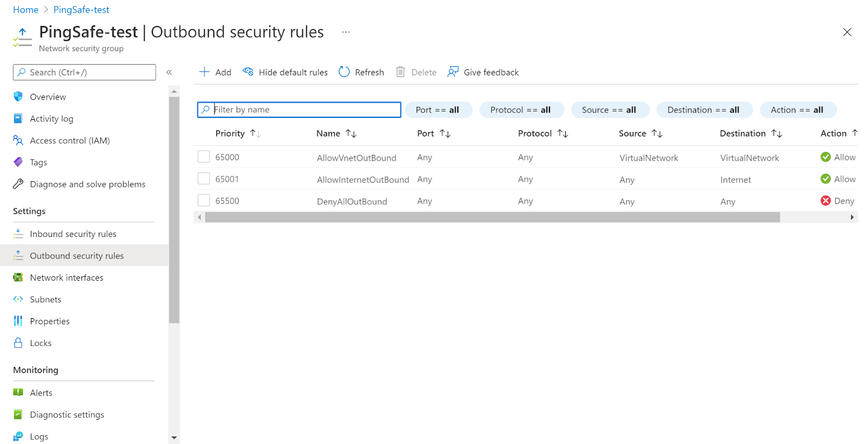868x444 pixels.
Task: Check the box for rule 65000
Action: (204, 157)
